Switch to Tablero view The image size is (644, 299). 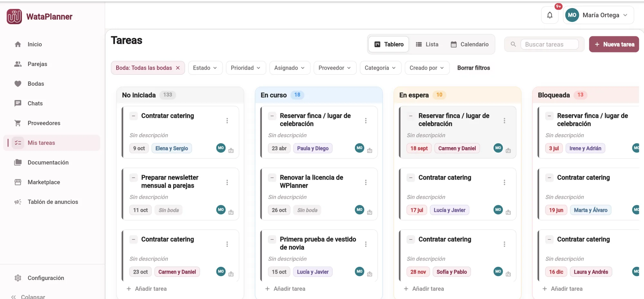point(389,44)
